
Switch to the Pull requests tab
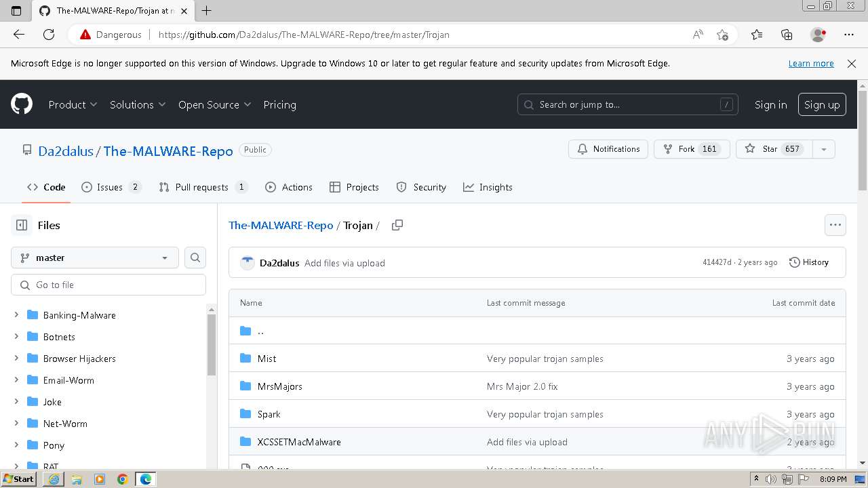[203, 187]
